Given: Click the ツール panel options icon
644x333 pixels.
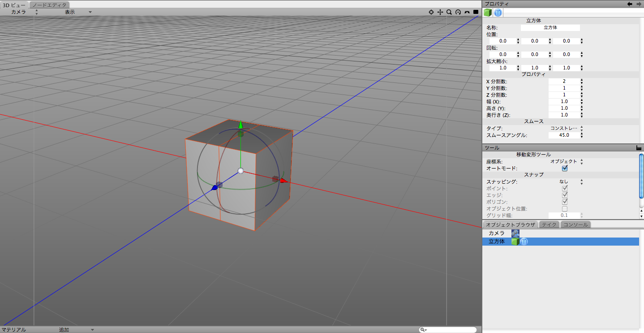Looking at the screenshot, I should click(x=639, y=147).
